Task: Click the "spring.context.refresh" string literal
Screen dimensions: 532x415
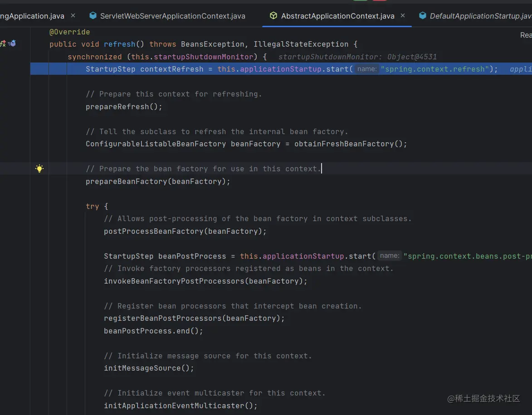Action: click(434, 69)
